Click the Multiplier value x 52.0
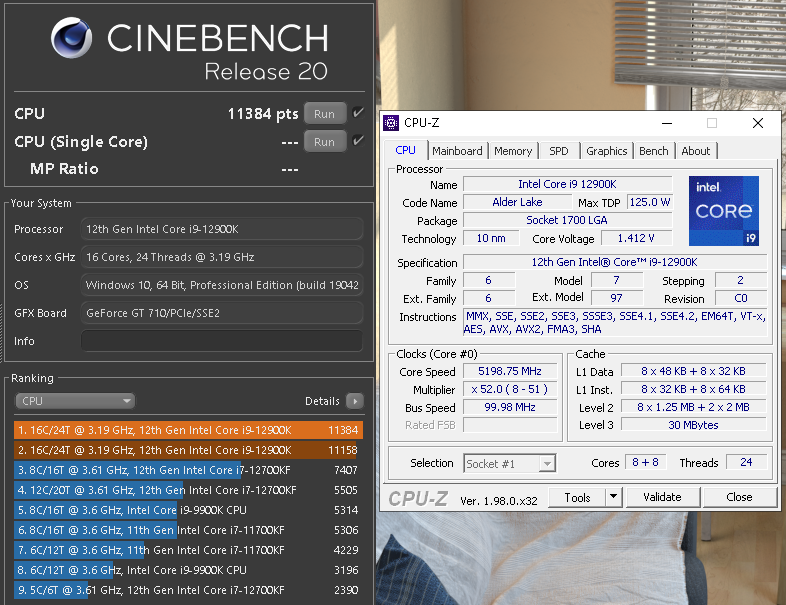This screenshot has width=786, height=605. pyautogui.click(x=510, y=389)
